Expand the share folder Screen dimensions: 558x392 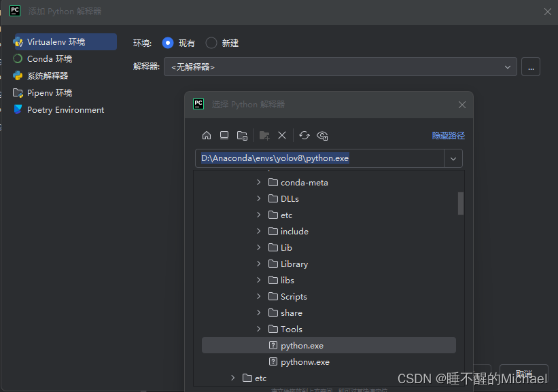pos(259,313)
